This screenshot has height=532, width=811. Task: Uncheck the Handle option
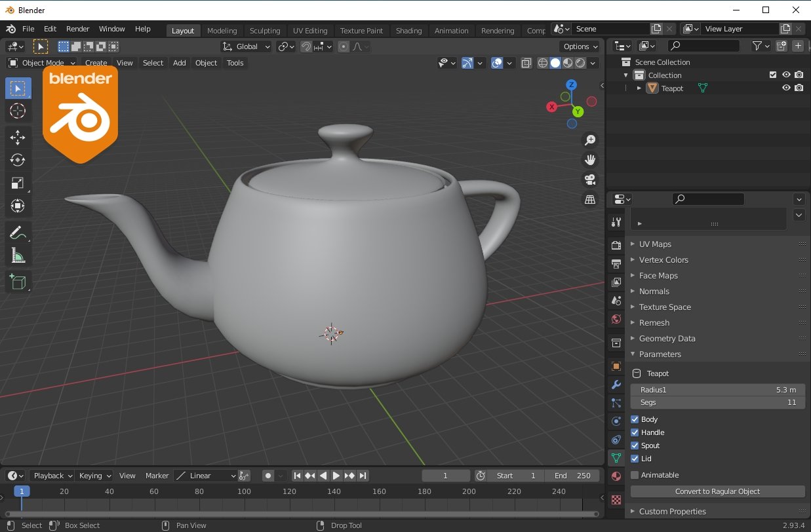635,432
